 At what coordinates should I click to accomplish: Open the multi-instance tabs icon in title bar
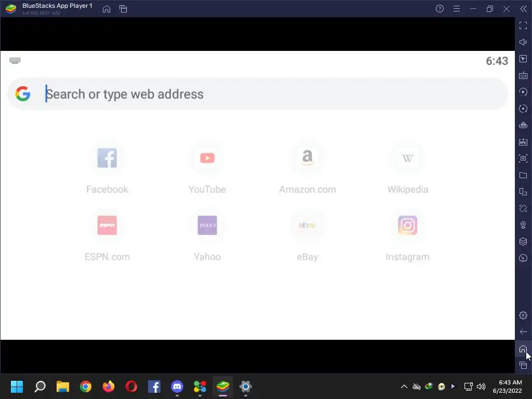click(123, 9)
